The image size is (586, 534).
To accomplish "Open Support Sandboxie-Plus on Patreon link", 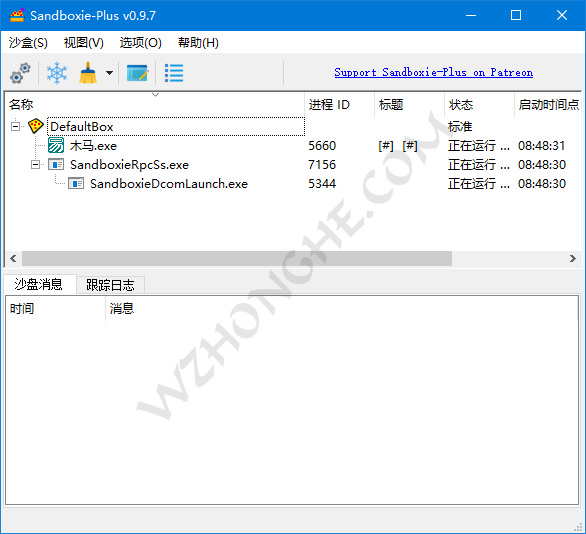I will click(x=434, y=72).
